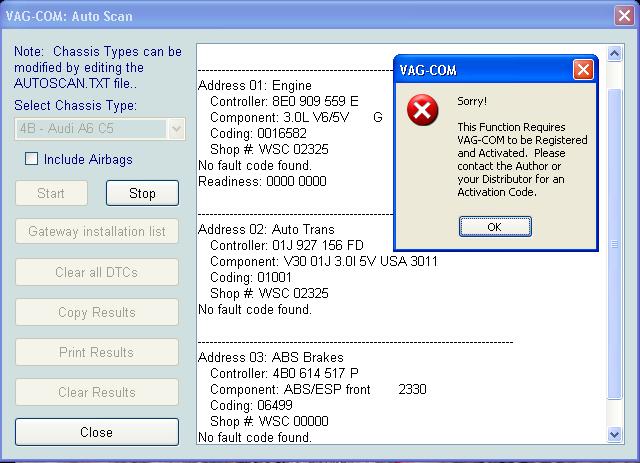This screenshot has height=463, width=640.
Task: Click the Address 01: Engine line
Action: coord(255,86)
